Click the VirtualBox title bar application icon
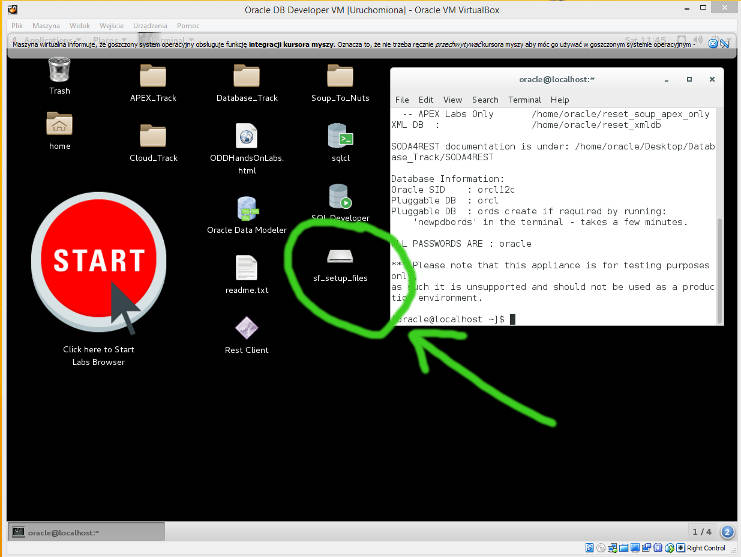741x557 pixels. (13, 9)
